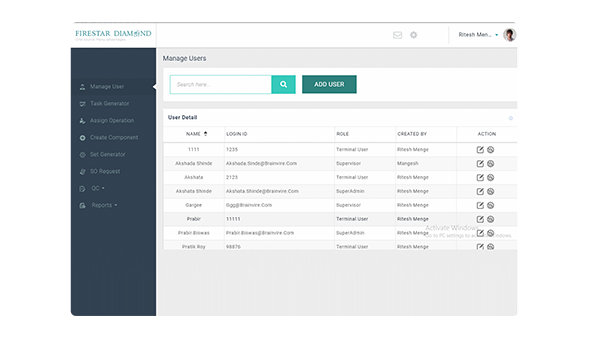Click the User Detail panel title

[x=182, y=117]
